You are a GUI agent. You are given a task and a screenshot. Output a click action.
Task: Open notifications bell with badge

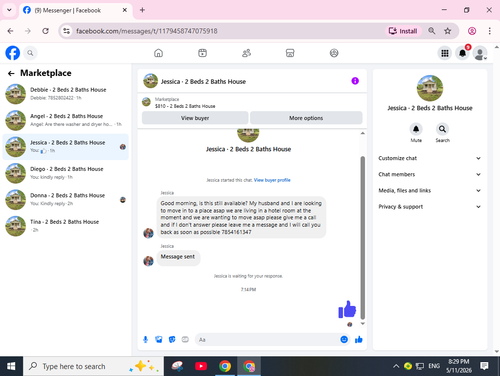tap(462, 53)
